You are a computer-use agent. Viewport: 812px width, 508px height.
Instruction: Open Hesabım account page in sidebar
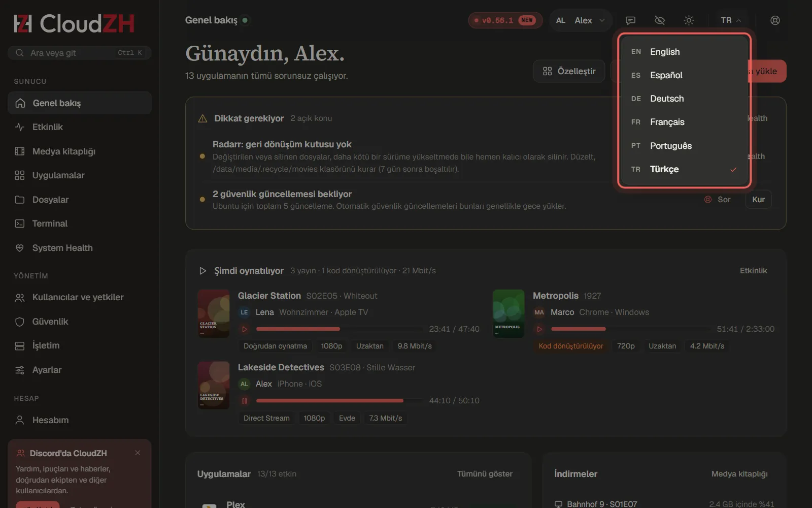pyautogui.click(x=80, y=420)
